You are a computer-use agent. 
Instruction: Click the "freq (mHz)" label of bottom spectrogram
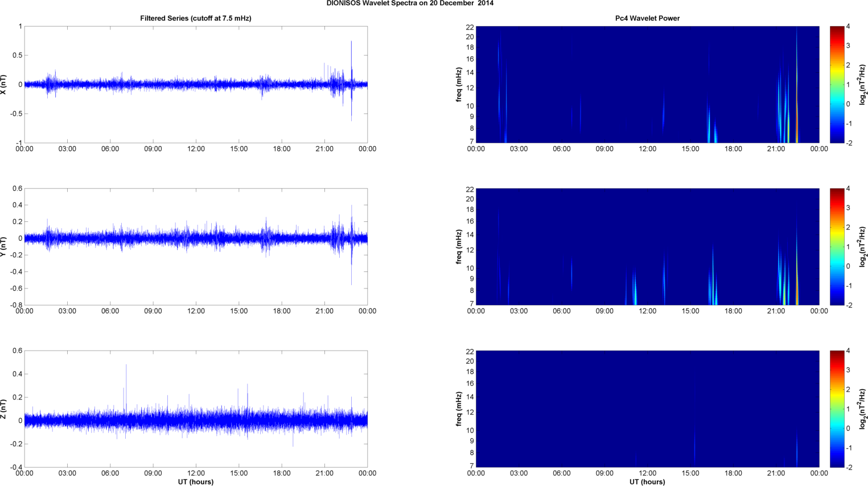tap(459, 409)
